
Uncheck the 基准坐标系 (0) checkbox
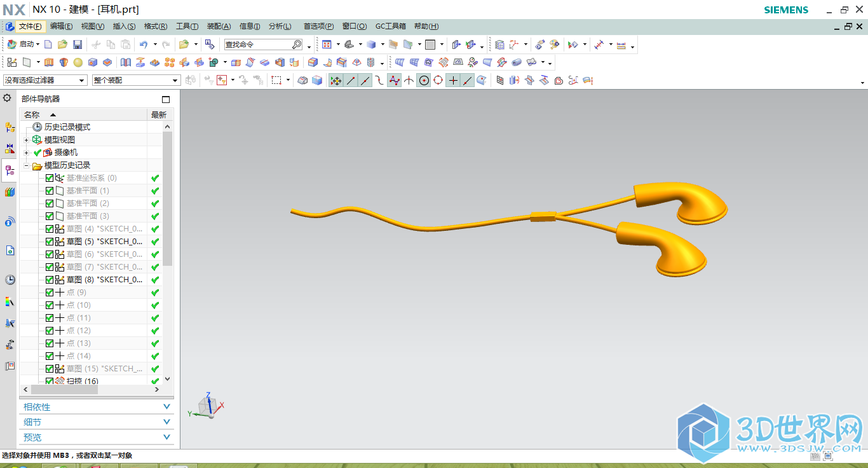click(x=50, y=178)
